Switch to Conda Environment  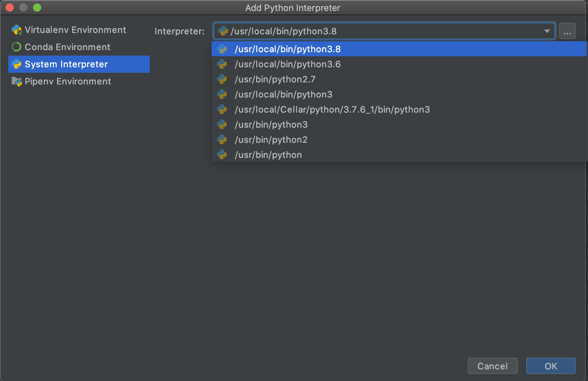[67, 47]
